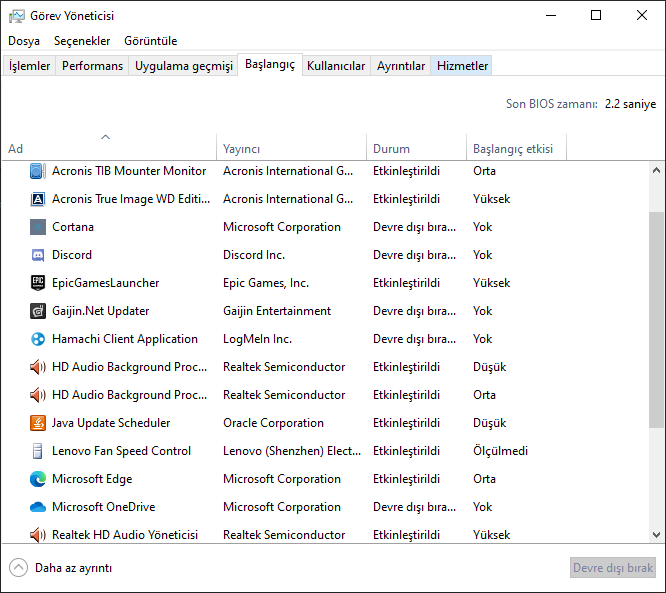Click the vertical scrollbar thumb
The image size is (666, 593).
(656, 320)
